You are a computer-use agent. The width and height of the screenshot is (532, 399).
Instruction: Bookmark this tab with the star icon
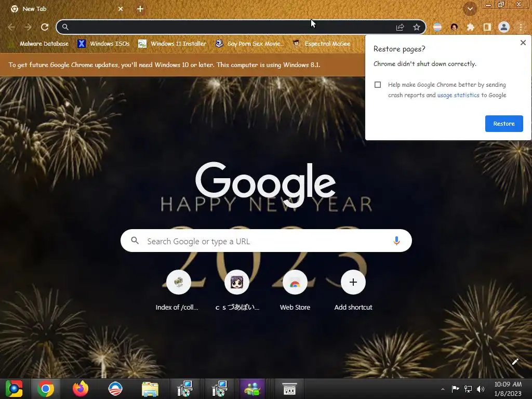point(417,27)
